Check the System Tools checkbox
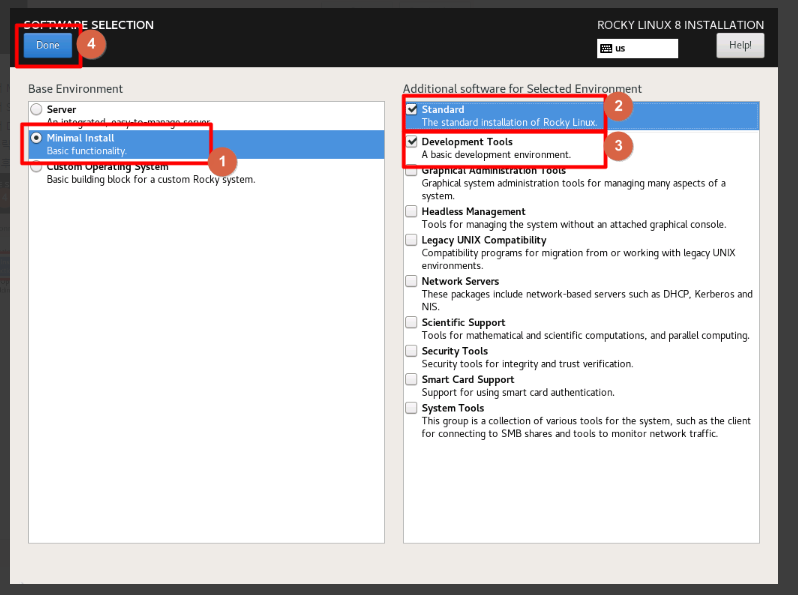798x595 pixels. point(411,408)
